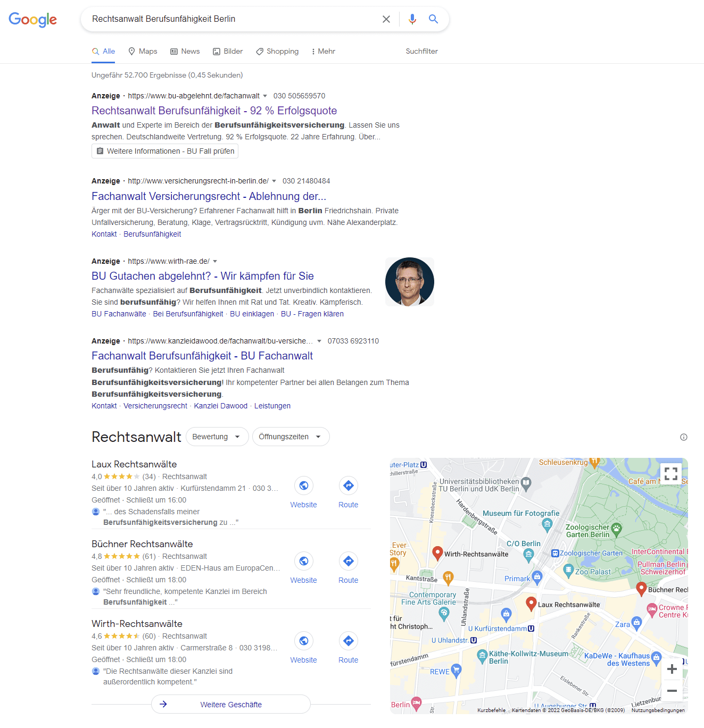Click the magnifier search button
The image size is (704, 728).
tap(434, 19)
